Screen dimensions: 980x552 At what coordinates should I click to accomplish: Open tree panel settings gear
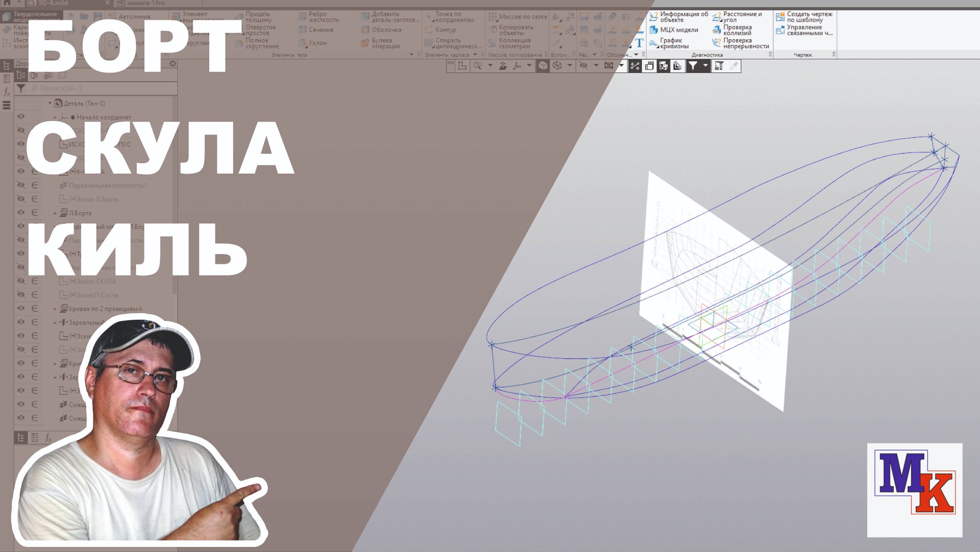point(173,64)
